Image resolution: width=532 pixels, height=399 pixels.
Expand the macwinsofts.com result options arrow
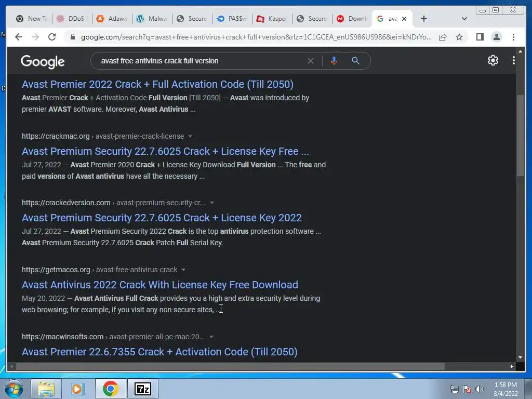point(211,337)
